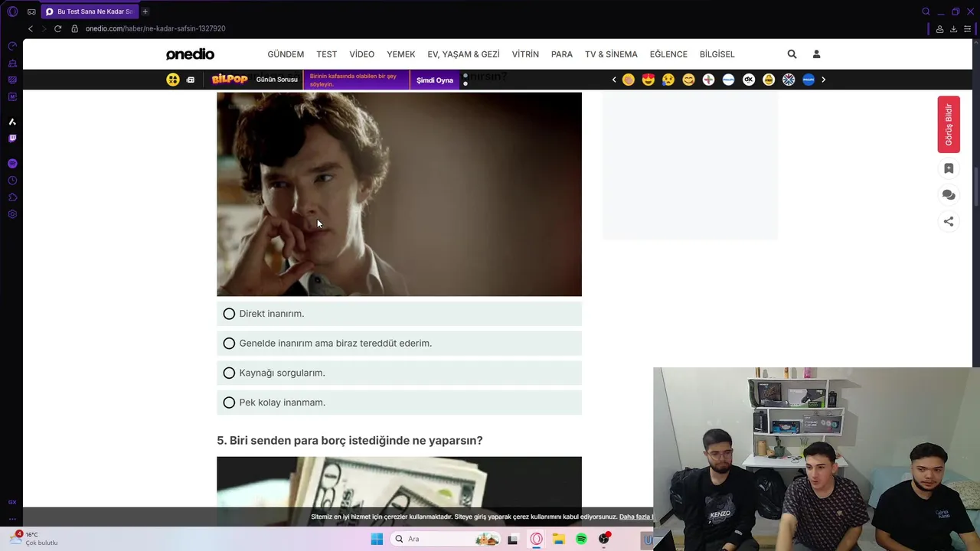
Task: Click the news card icon beside game icon
Action: pyautogui.click(x=191, y=80)
